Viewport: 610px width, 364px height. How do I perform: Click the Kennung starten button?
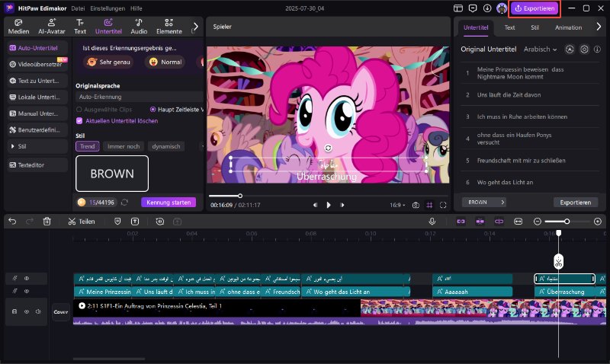169,203
